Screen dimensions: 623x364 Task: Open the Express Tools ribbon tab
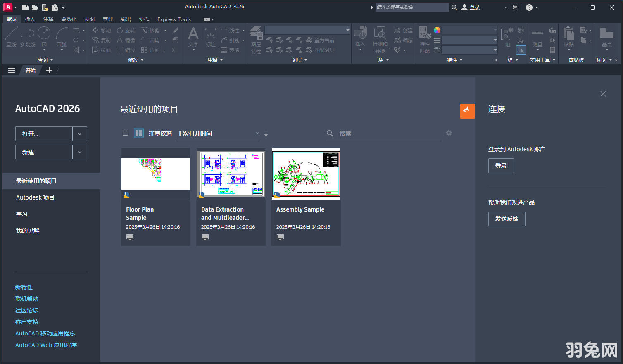174,19
